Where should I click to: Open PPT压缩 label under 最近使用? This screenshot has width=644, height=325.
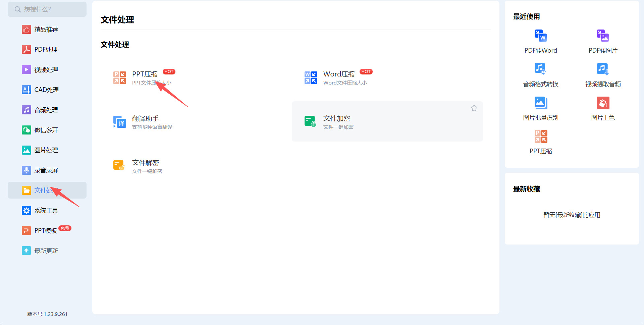tap(541, 151)
